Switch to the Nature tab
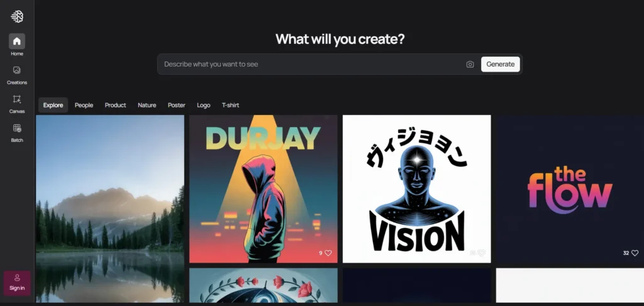 [147, 105]
